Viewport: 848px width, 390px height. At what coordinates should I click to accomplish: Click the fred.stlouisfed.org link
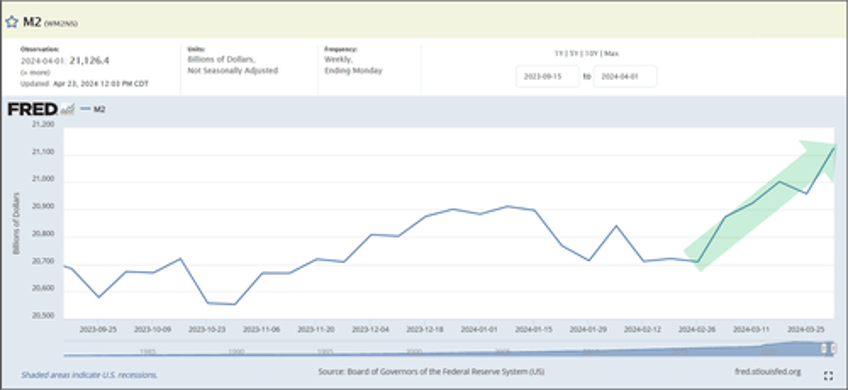pos(768,372)
